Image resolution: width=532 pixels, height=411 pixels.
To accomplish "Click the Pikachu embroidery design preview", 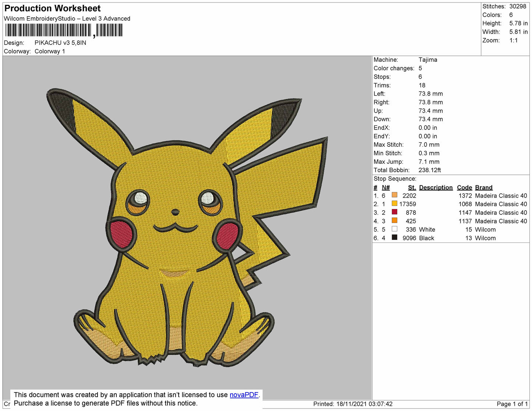I will (x=187, y=227).
